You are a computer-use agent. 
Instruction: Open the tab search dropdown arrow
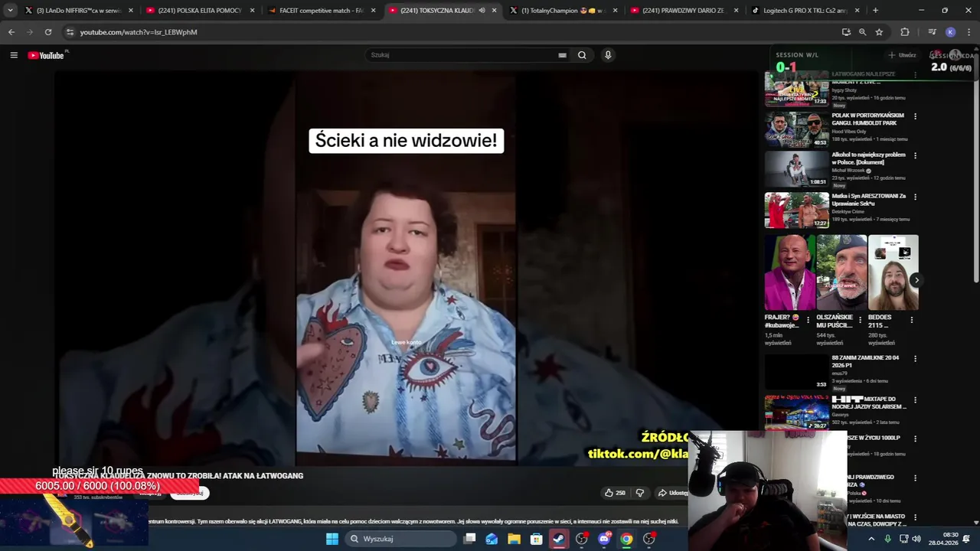click(x=11, y=10)
